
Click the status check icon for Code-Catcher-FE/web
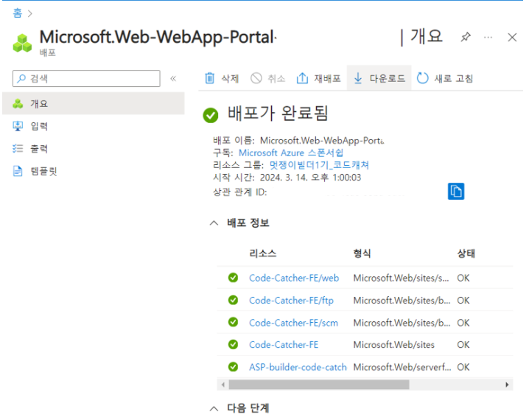(x=233, y=278)
